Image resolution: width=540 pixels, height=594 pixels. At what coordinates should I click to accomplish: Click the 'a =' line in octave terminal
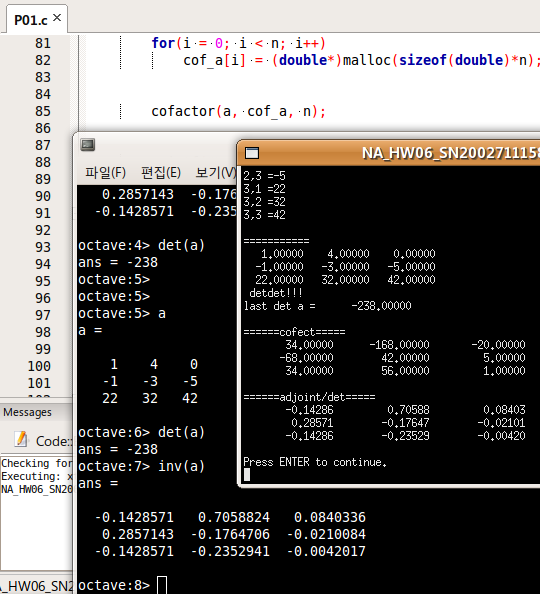pos(90,331)
